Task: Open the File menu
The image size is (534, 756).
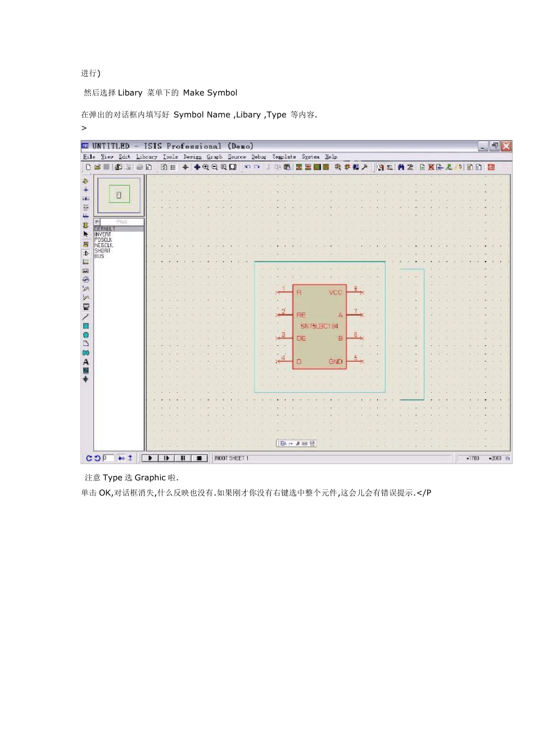Action: tap(89, 157)
